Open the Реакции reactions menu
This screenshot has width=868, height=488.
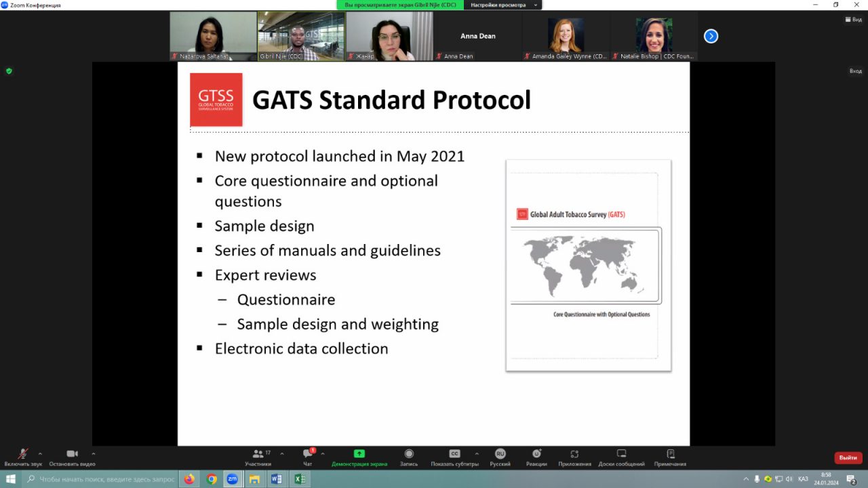pyautogui.click(x=536, y=455)
